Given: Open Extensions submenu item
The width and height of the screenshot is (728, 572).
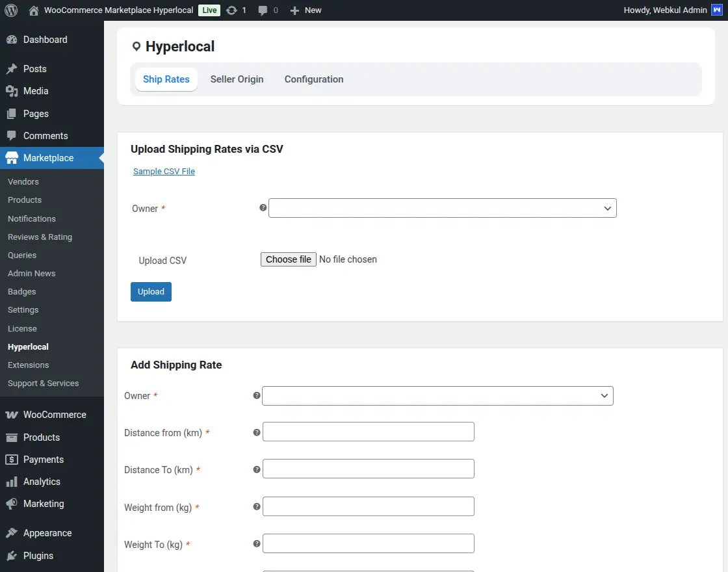Looking at the screenshot, I should 29,365.
